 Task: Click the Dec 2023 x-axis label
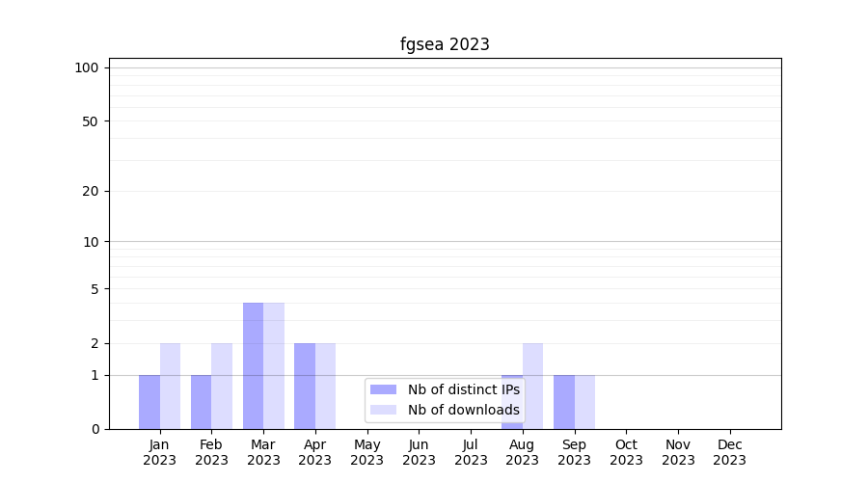coord(729,452)
